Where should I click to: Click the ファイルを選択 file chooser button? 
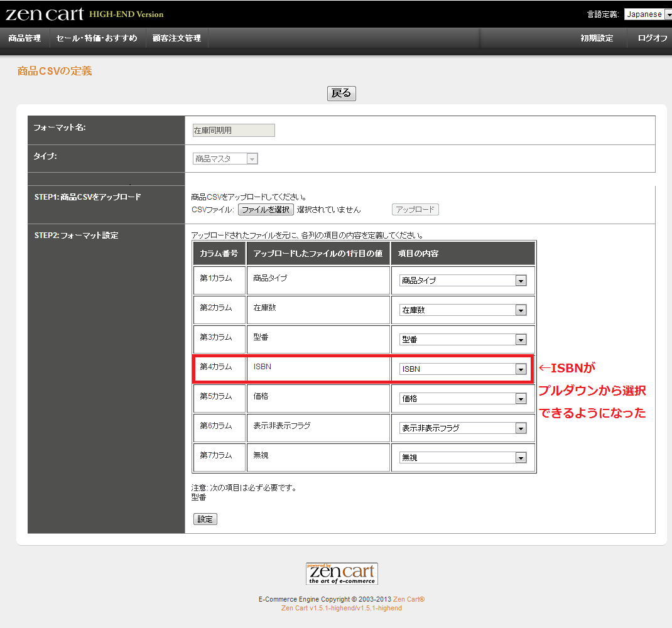click(266, 210)
